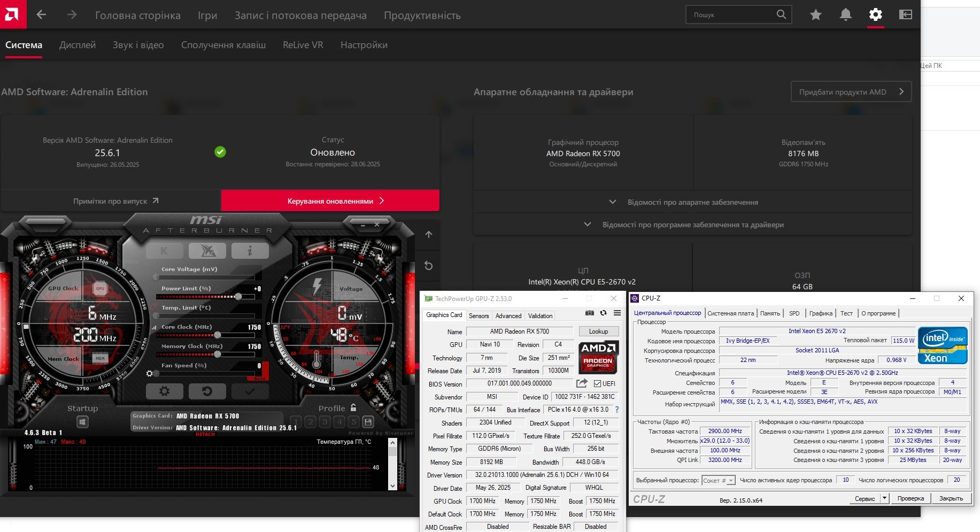This screenshot has height=532, width=980.
Task: Click the undo arrow beside the Afterburner panel
Action: [429, 265]
